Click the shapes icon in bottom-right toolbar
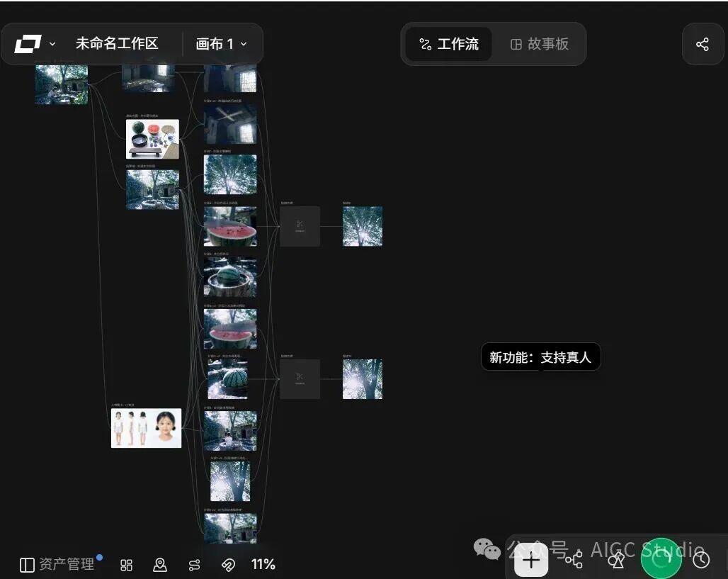 616,561
